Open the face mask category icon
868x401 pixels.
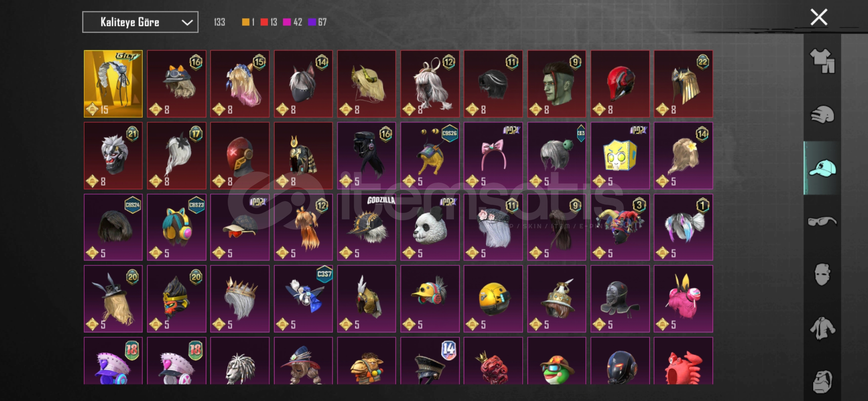click(822, 274)
